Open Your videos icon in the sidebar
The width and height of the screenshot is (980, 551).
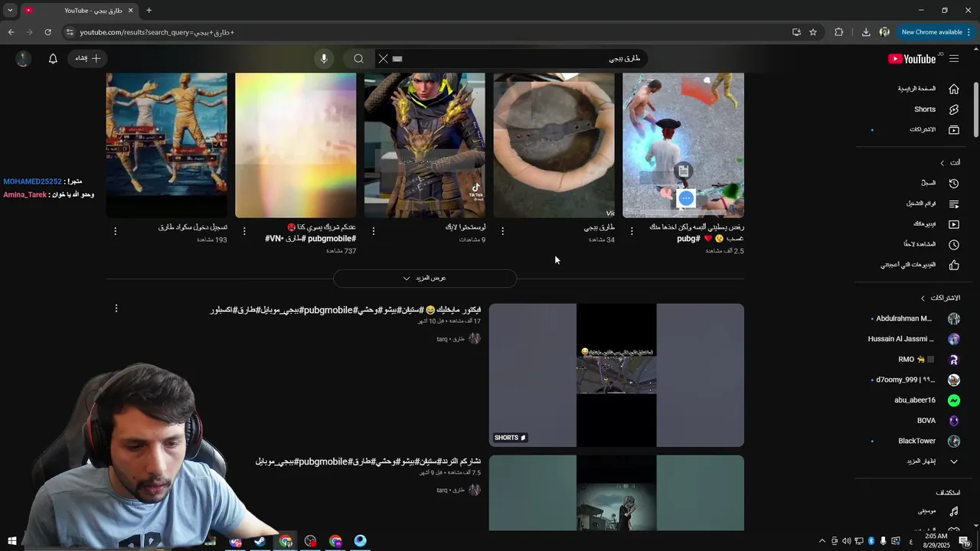click(x=954, y=224)
